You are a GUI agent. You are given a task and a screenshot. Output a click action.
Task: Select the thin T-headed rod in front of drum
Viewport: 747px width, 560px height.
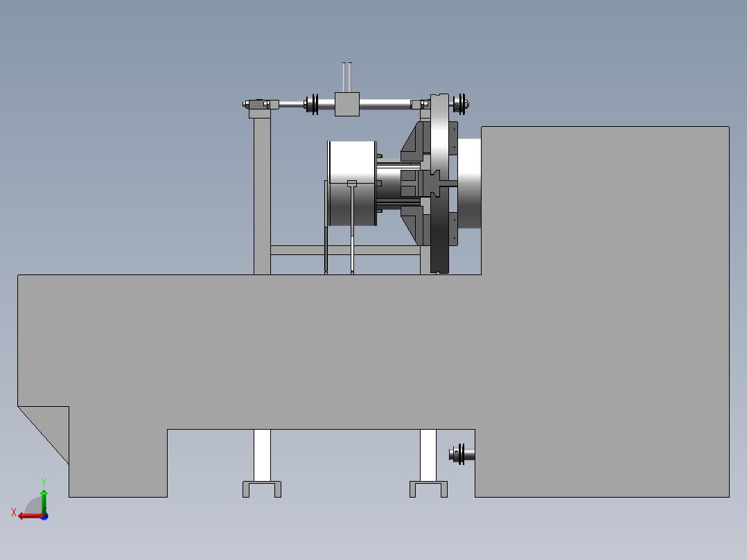tap(352, 227)
